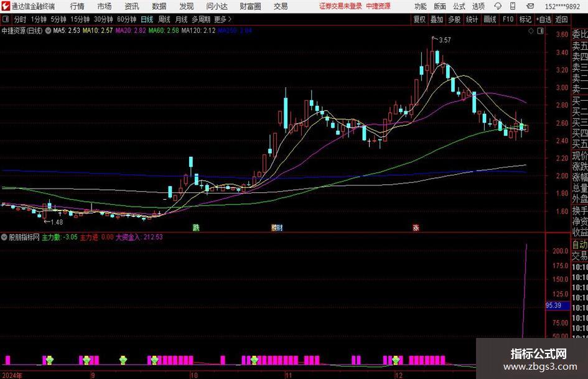The image size is (588, 379).
Task: Click the mobile phone icon
Action: pyautogui.click(x=513, y=6)
